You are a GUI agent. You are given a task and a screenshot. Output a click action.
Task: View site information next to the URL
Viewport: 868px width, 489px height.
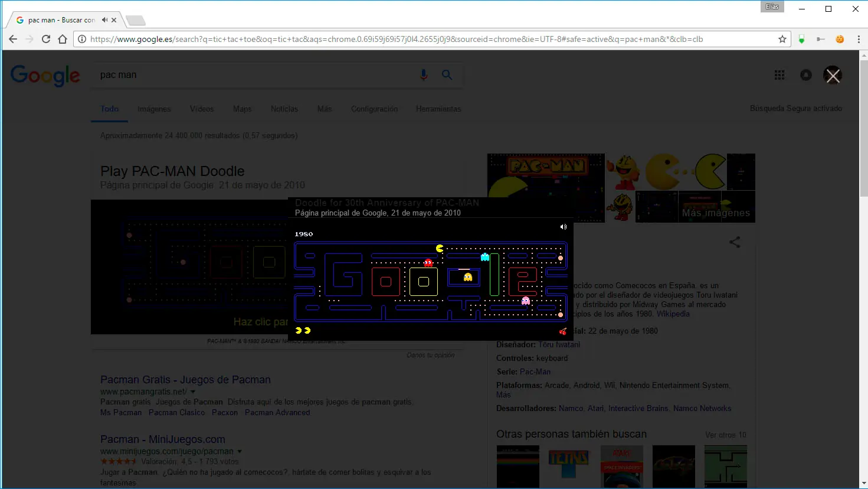(x=82, y=39)
